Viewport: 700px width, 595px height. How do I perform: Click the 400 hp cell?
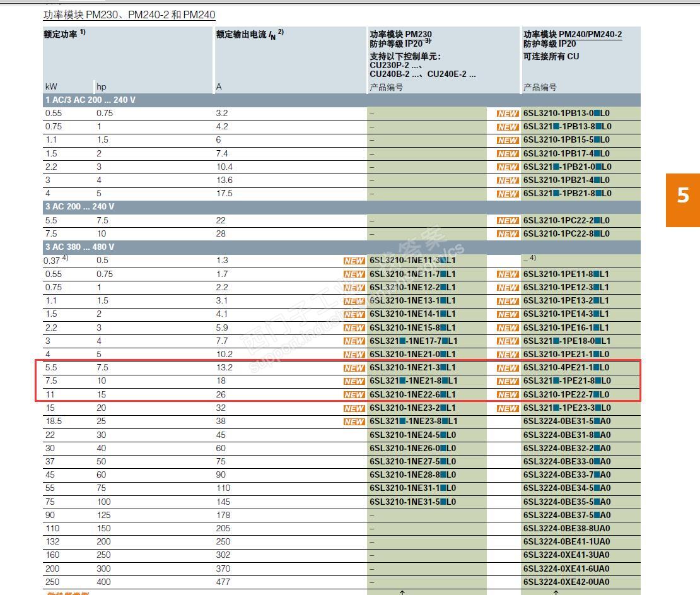click(x=103, y=582)
